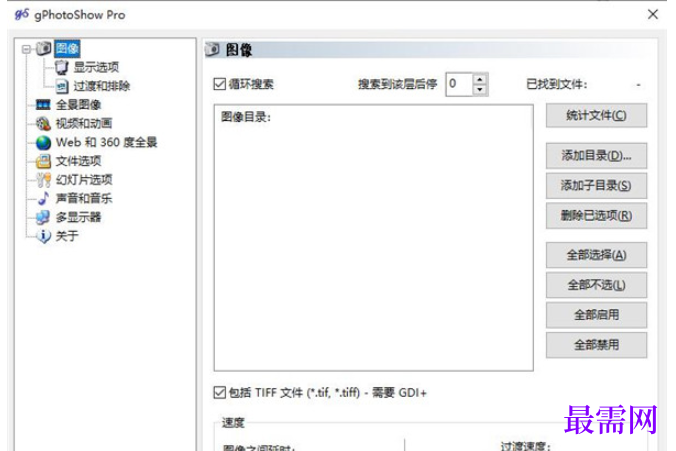Click the 多显示器 monitors icon
Viewport: 676px width, 451px height.
coord(43,217)
